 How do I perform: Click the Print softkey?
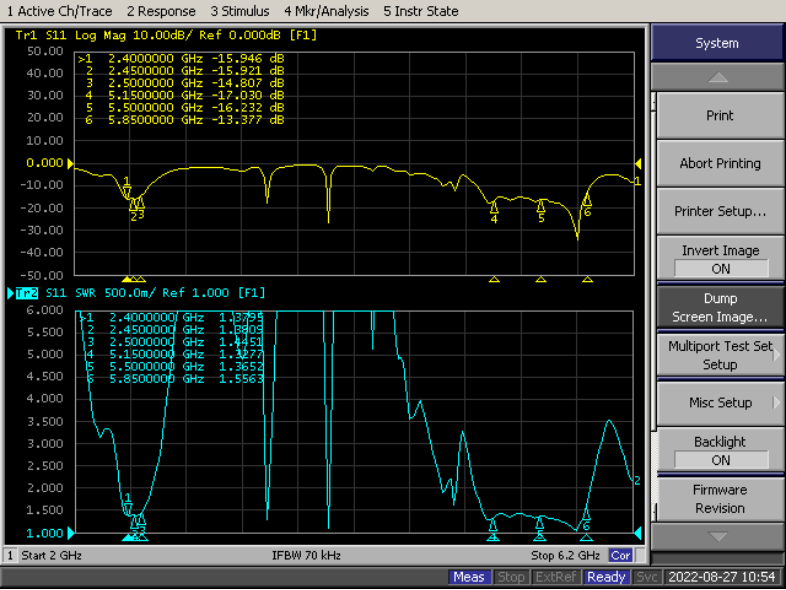[720, 115]
